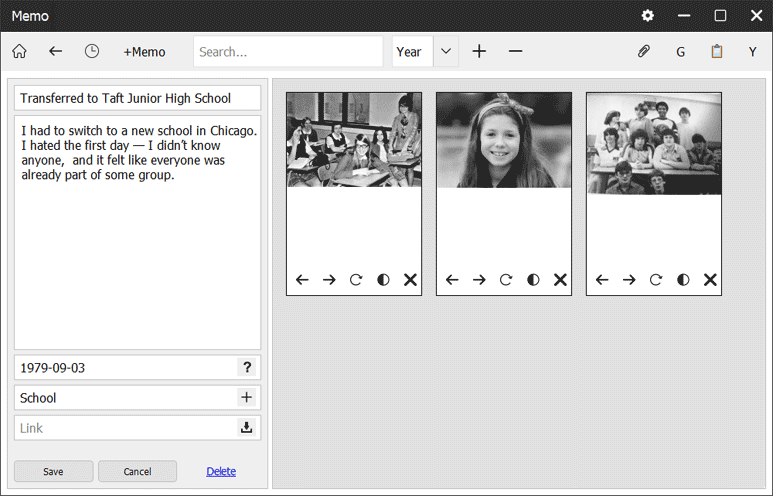
Task: Go to the Home screen icon
Action: point(19,51)
